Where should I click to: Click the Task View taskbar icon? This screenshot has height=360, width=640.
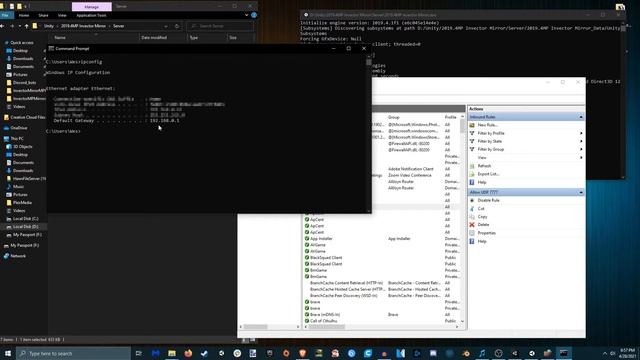(138, 353)
